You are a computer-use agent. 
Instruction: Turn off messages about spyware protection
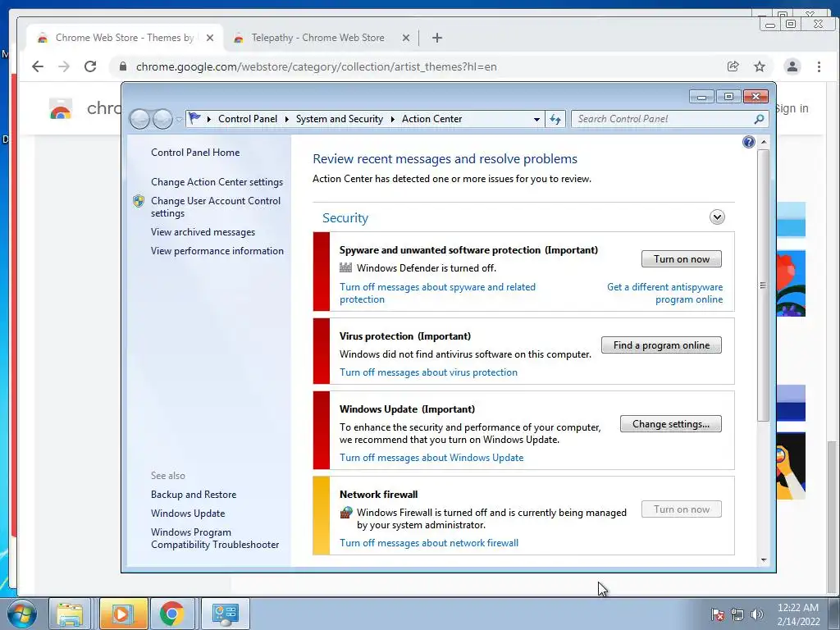437,293
